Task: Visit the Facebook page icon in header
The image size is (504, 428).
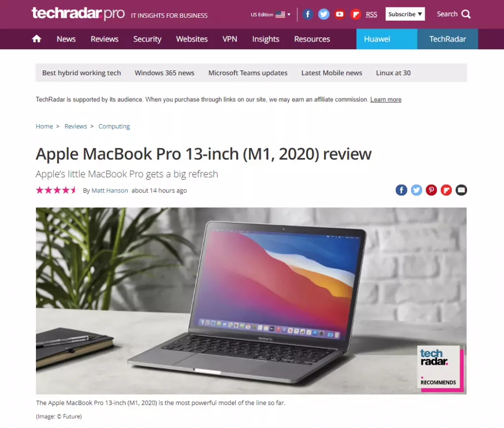Action: [308, 14]
